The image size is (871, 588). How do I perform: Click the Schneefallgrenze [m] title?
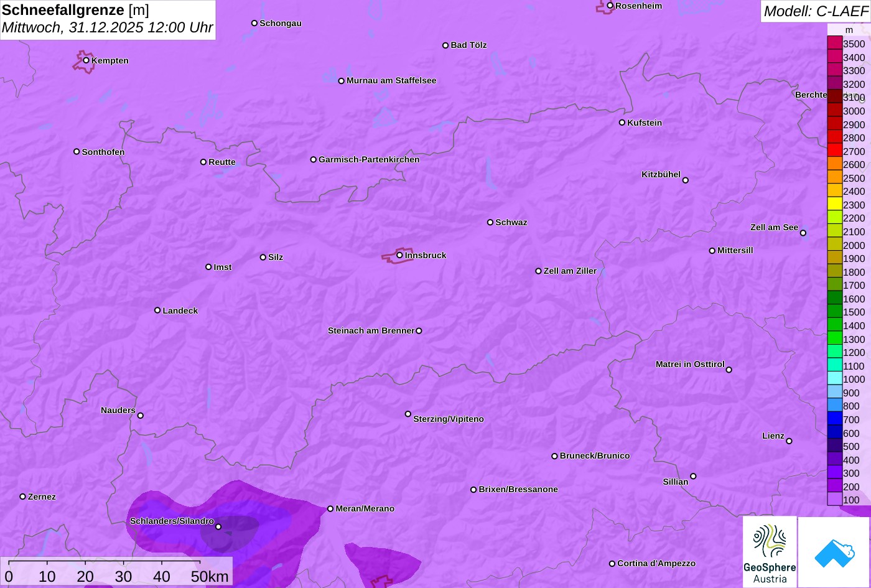[x=75, y=10]
